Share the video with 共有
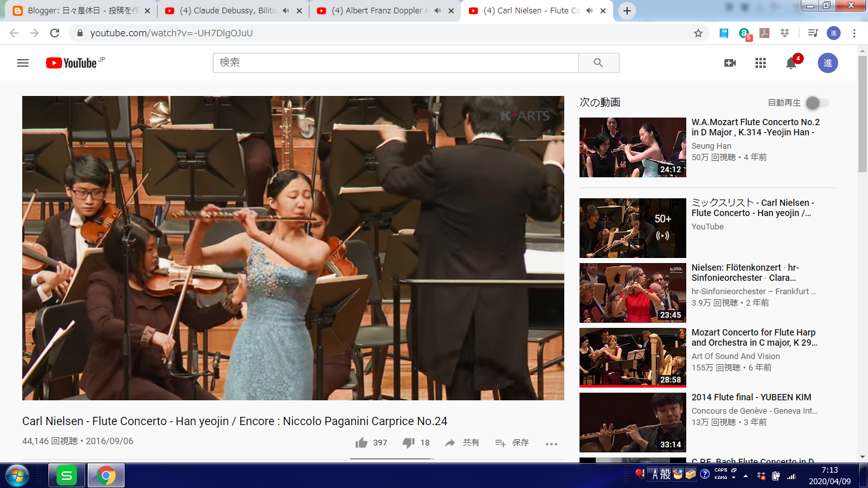This screenshot has height=488, width=868. [462, 443]
